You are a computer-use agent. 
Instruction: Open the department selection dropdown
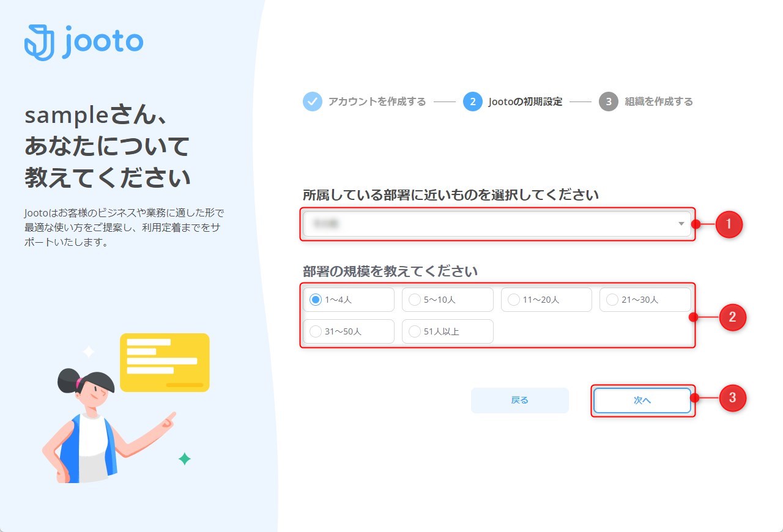click(497, 224)
